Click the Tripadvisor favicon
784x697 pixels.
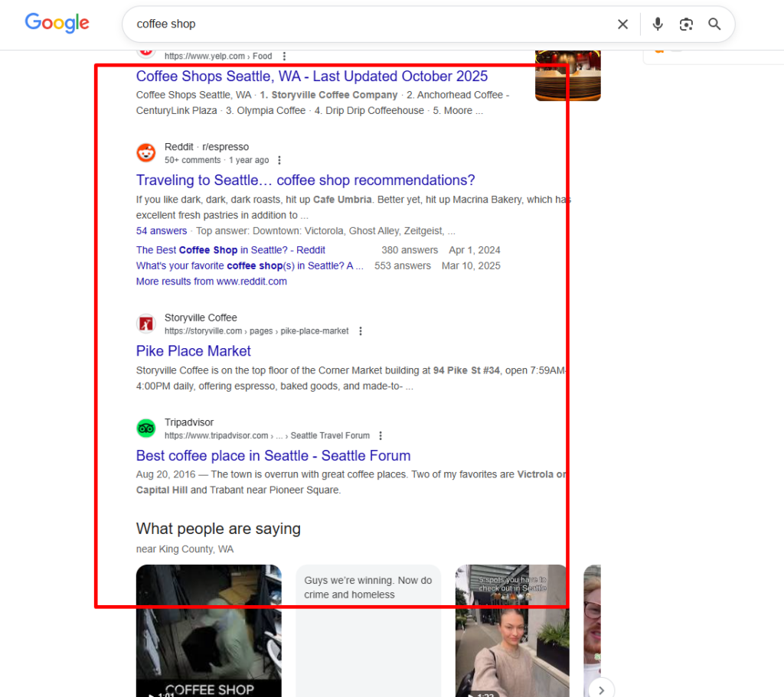pos(145,428)
